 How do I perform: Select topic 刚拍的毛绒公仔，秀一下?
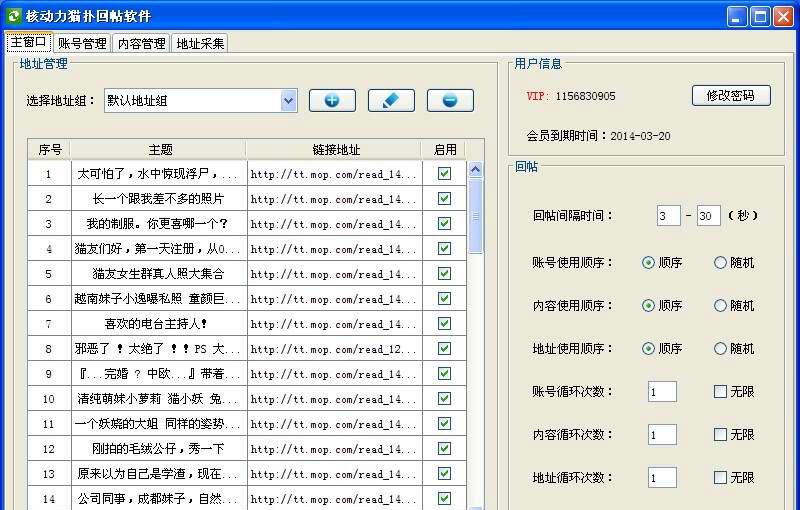pyautogui.click(x=159, y=449)
